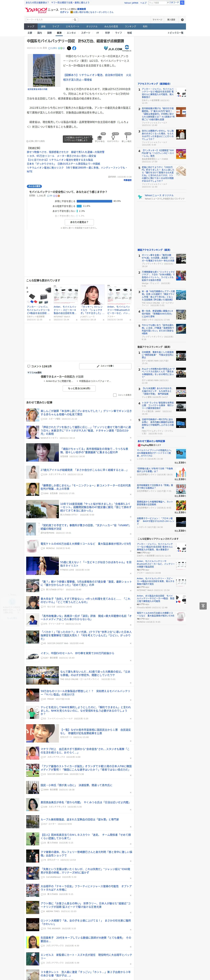Click the poll comment count 39 icon
Screen dimensions: 210x980
coord(50,196)
